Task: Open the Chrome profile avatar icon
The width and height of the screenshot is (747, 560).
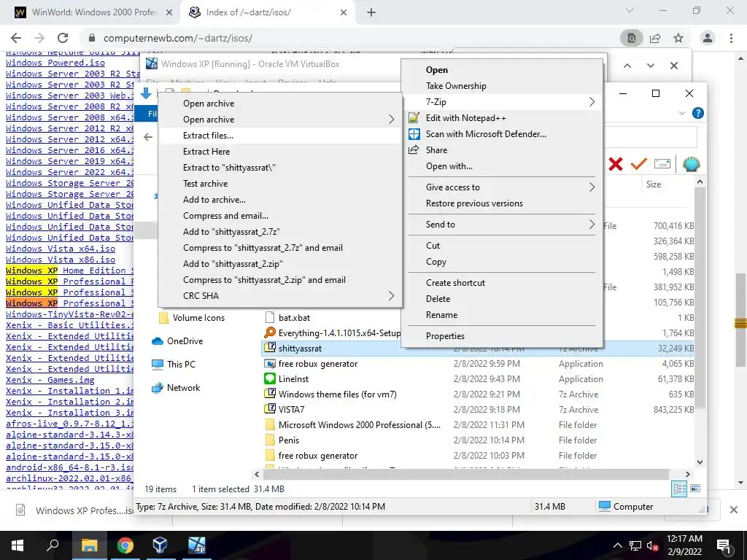Action: pos(708,38)
